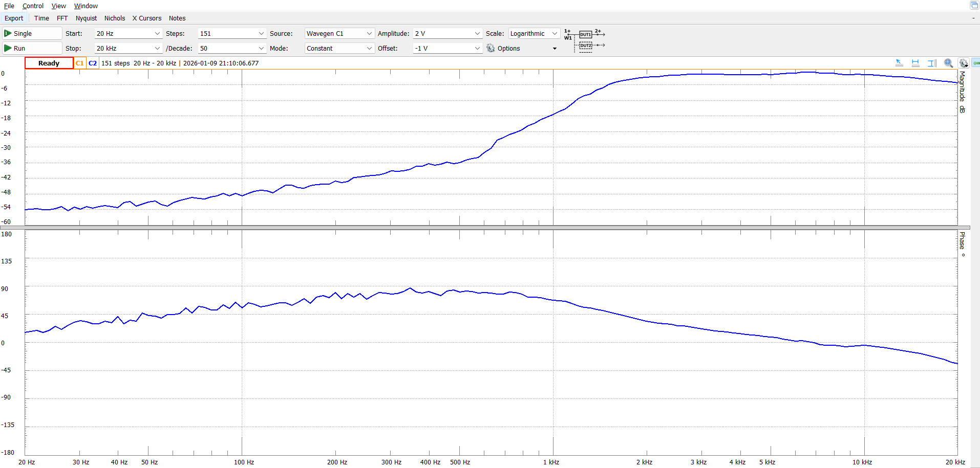Add a vertical Y cursor measurement

pos(932,63)
